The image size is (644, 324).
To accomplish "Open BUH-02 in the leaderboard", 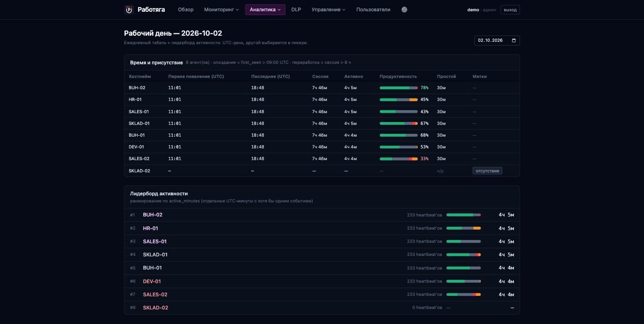I will click(x=153, y=215).
